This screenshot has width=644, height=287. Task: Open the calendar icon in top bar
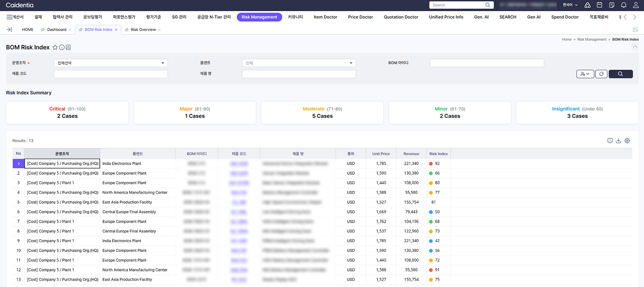point(600,5)
